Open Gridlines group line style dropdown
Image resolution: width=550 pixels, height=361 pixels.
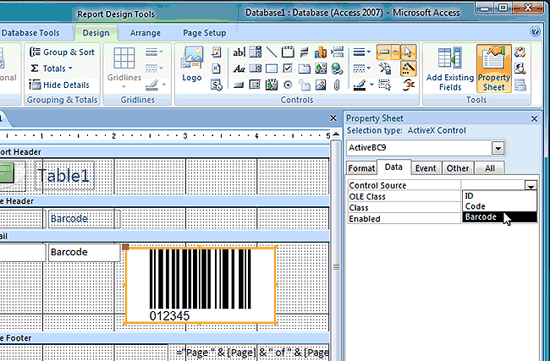pyautogui.click(x=154, y=68)
